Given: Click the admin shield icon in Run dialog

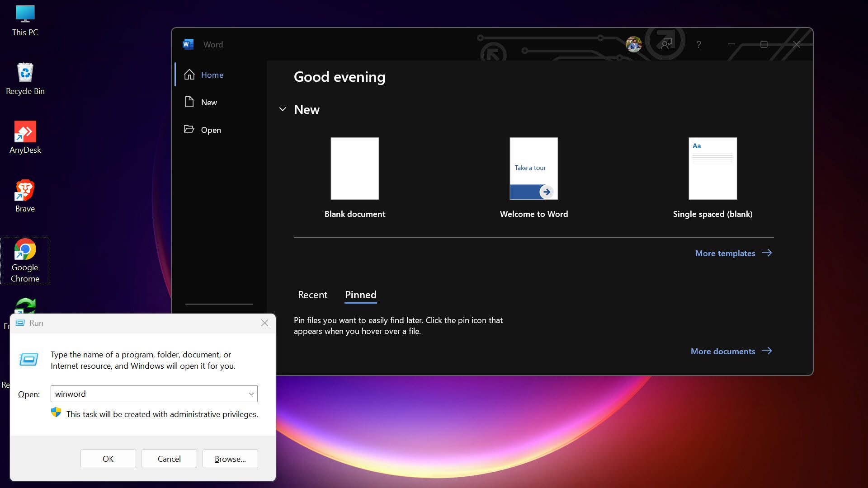Looking at the screenshot, I should point(56,412).
